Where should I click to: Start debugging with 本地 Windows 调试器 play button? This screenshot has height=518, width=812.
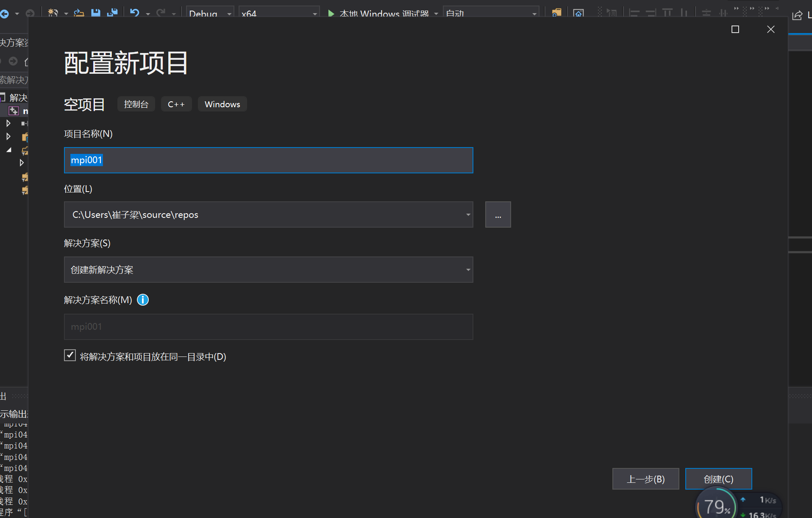tap(331, 14)
